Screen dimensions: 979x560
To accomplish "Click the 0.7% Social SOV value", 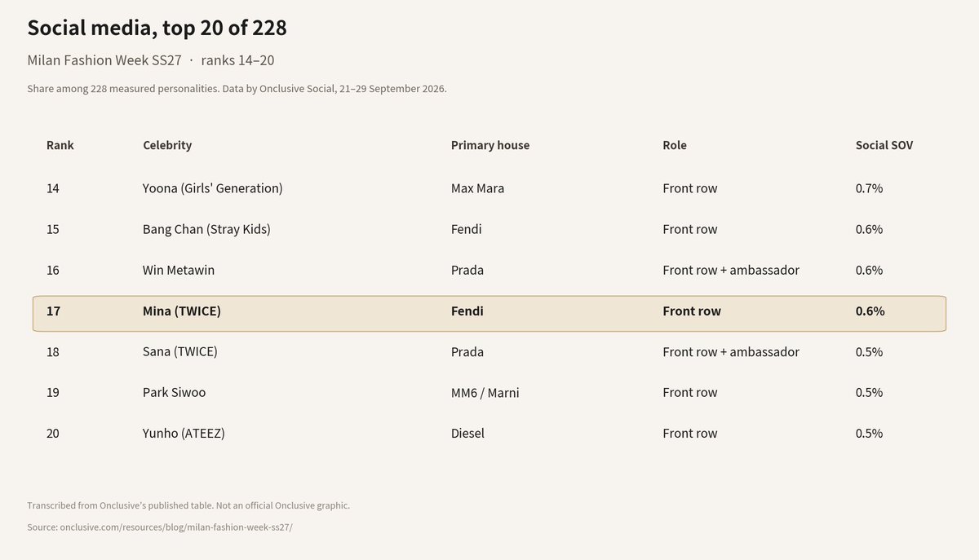I will click(870, 188).
